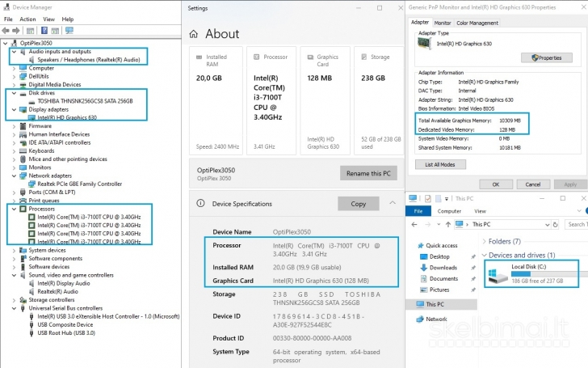Collapse the Device Specifications section chevron
Viewport: 588px width, 368px height.
[x=393, y=203]
